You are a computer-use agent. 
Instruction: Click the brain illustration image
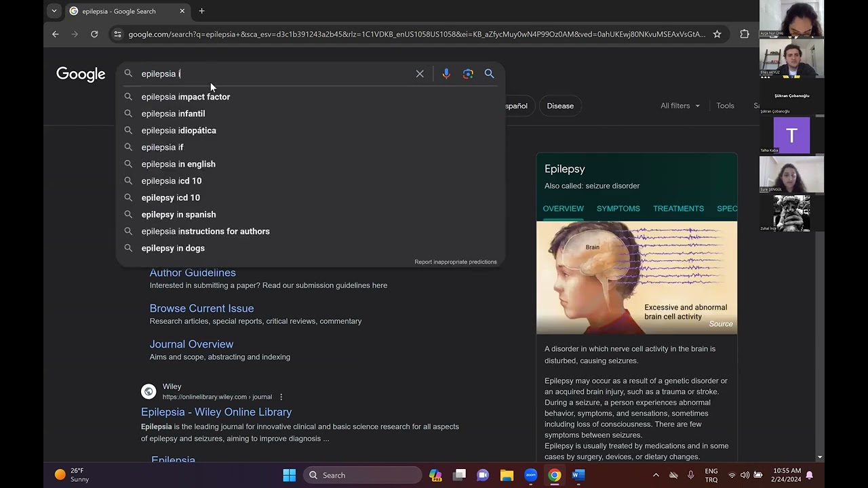coord(637,278)
